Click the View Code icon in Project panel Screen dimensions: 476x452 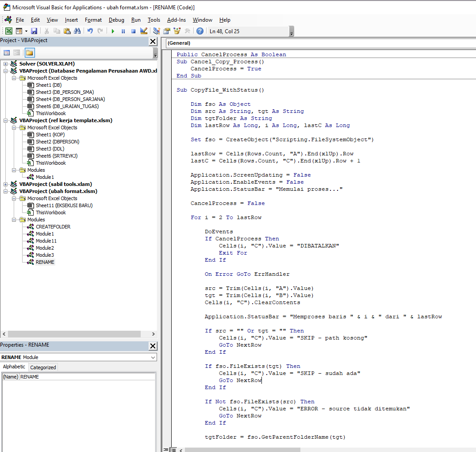(7, 53)
